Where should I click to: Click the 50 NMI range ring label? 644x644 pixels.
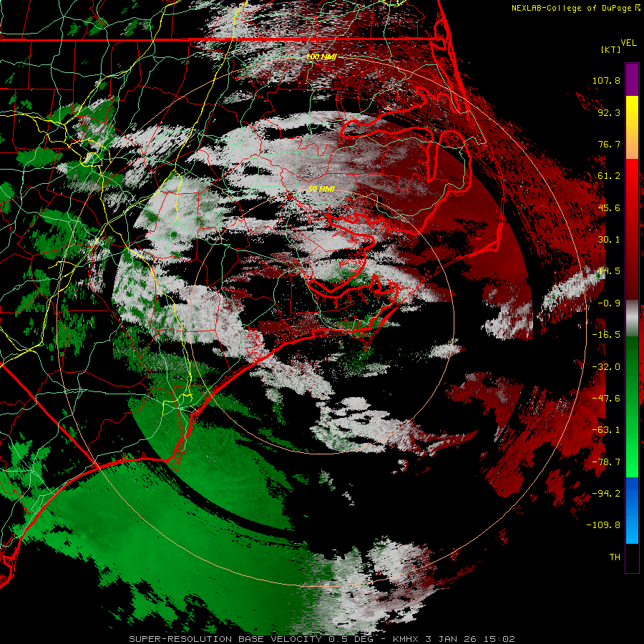[x=321, y=189]
